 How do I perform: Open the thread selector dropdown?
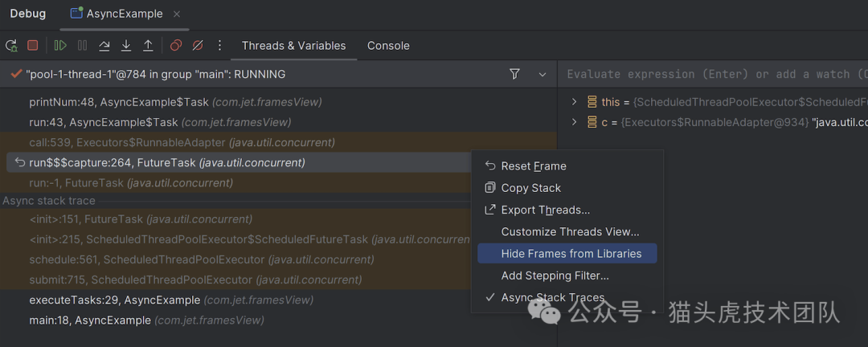click(x=542, y=74)
